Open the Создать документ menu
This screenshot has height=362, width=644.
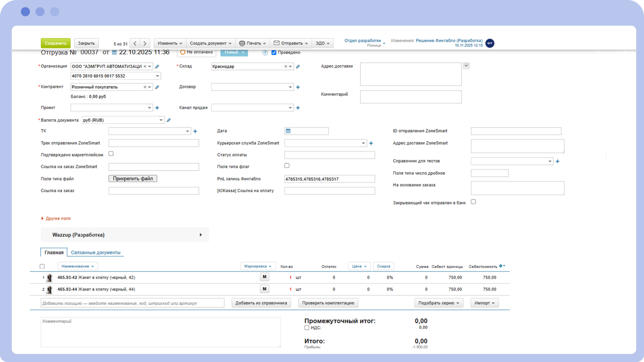pos(210,43)
